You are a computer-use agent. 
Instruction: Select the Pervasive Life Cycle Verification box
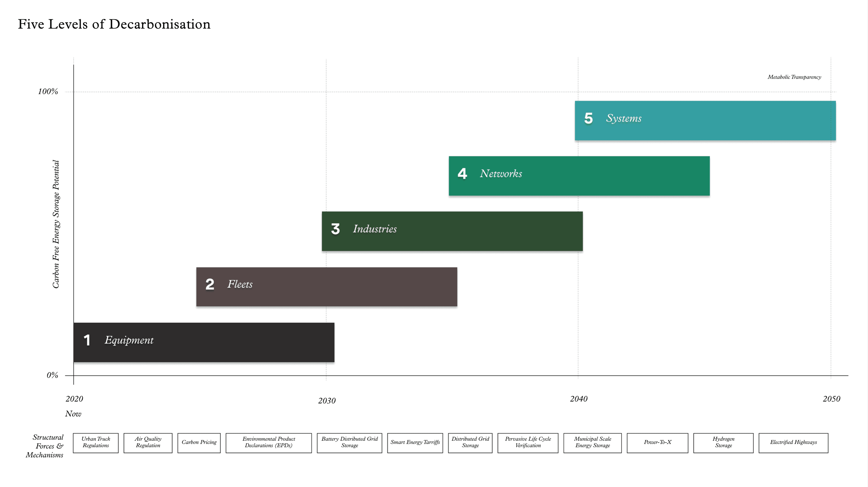coord(528,443)
